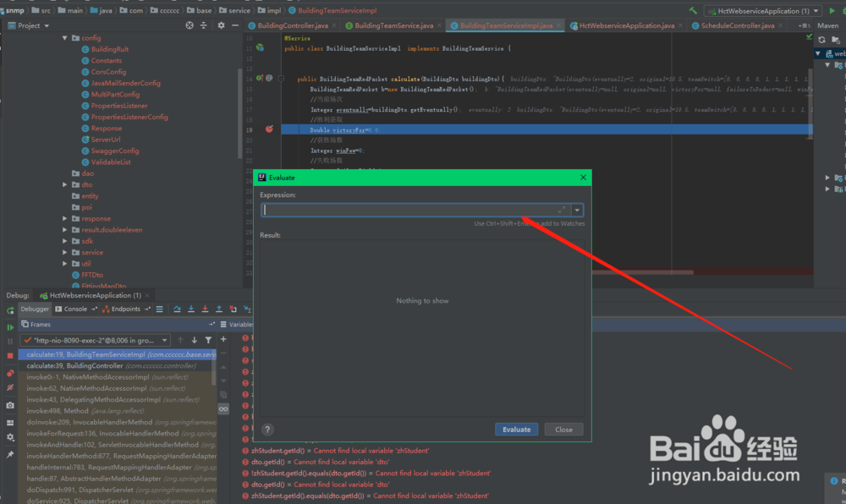
Task: Open JavaMailSenderConfig in project tree
Action: [126, 83]
